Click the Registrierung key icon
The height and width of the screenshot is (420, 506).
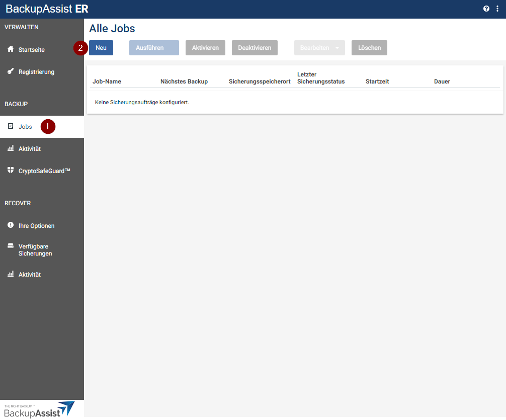click(x=11, y=71)
